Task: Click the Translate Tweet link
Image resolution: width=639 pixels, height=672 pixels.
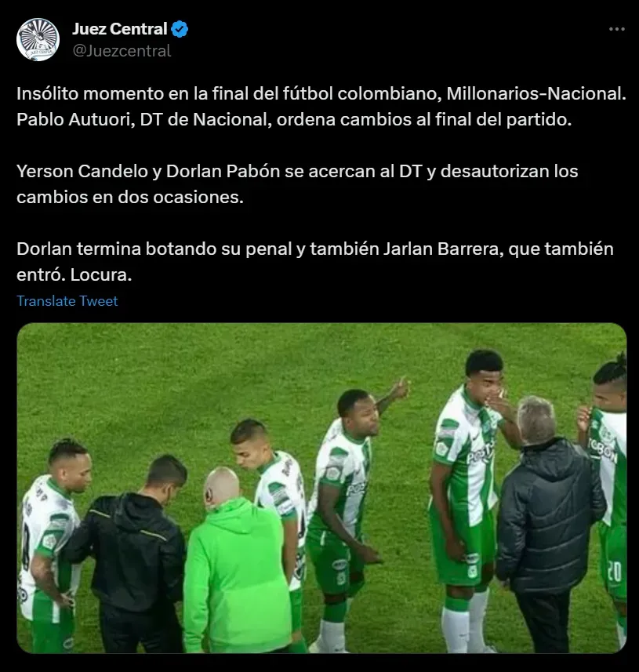Action: 67,301
